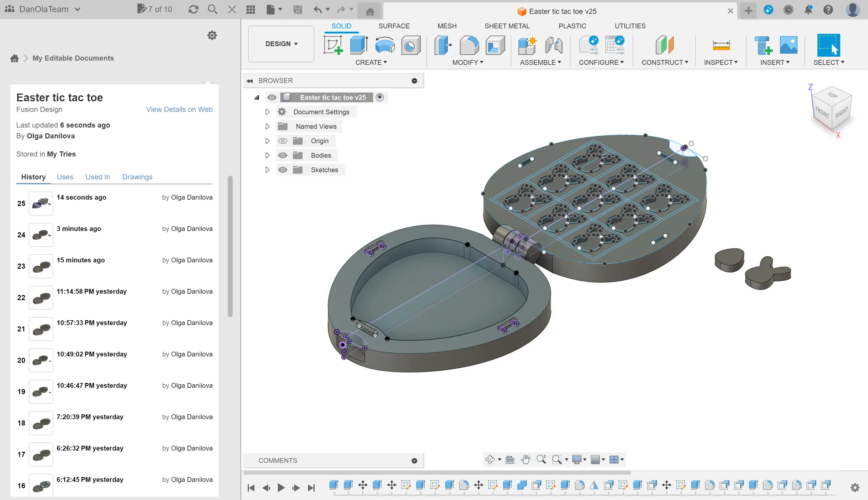This screenshot has height=500, width=868.
Task: Select the Revolve tool
Action: pyautogui.click(x=385, y=45)
